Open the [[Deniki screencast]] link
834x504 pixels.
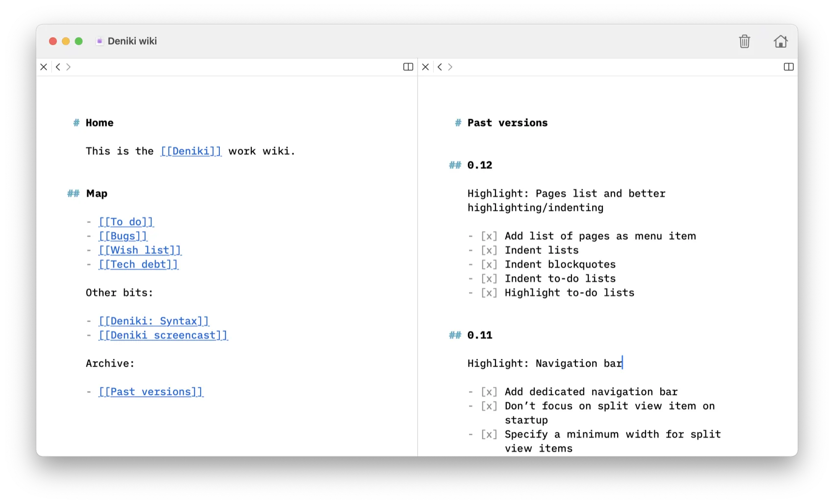(x=163, y=335)
